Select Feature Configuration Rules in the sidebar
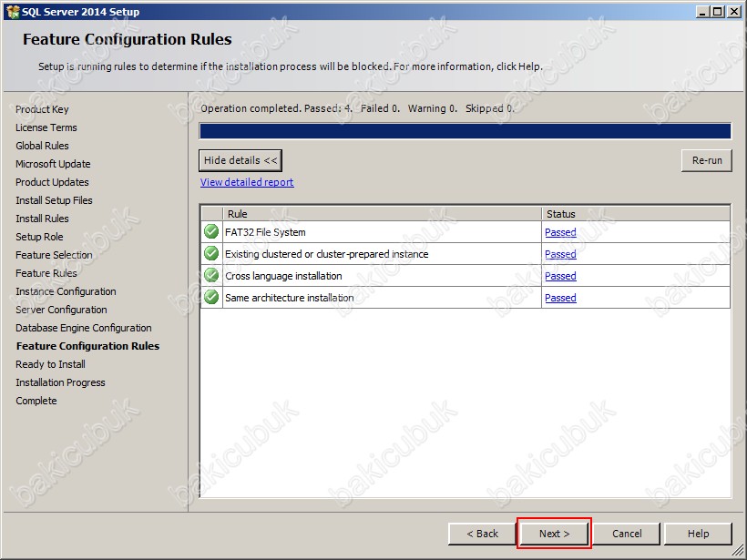Screen dimensions: 747x560 tap(87, 346)
